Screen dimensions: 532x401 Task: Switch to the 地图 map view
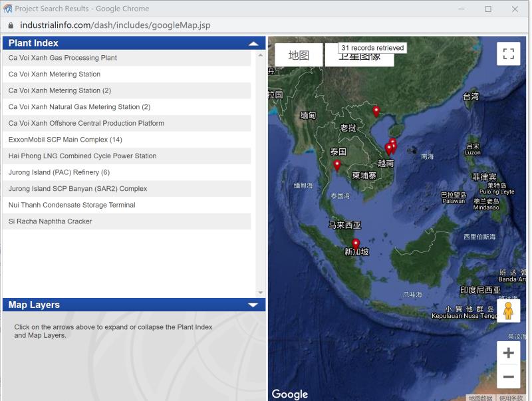(x=299, y=55)
